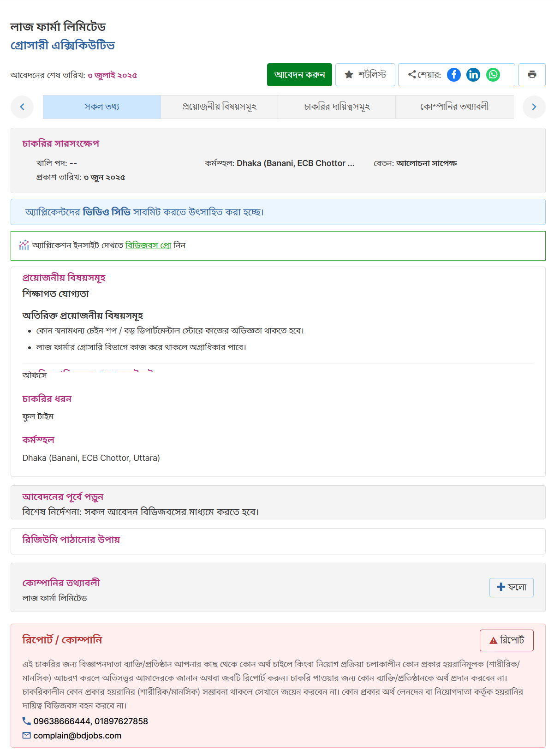Click the চাকরির সারসংক্ষেপ heading
Image resolution: width=554 pixels, height=756 pixels.
[x=61, y=143]
